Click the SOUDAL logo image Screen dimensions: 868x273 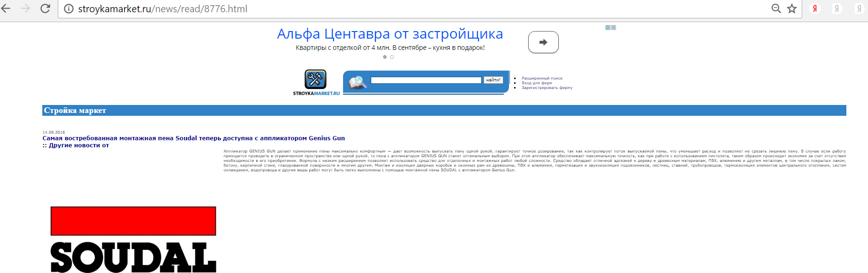pos(133,240)
